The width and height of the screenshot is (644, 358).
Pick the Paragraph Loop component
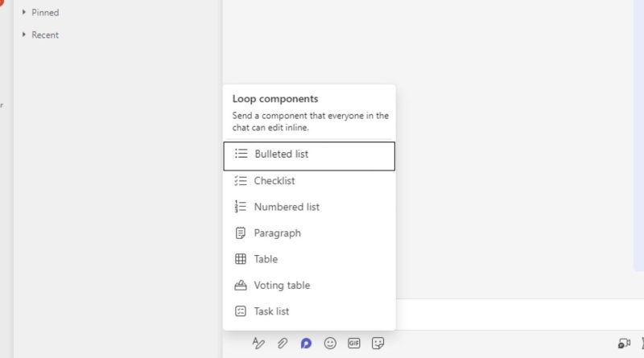277,233
